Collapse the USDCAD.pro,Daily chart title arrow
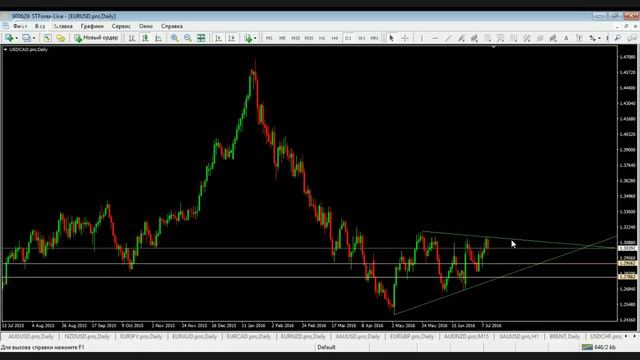Image resolution: width=640 pixels, height=360 pixels. pos(5,49)
